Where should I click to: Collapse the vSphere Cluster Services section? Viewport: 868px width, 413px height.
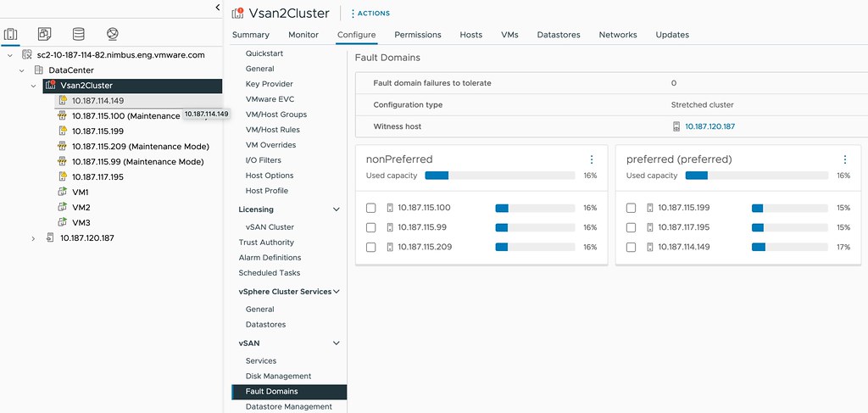336,291
